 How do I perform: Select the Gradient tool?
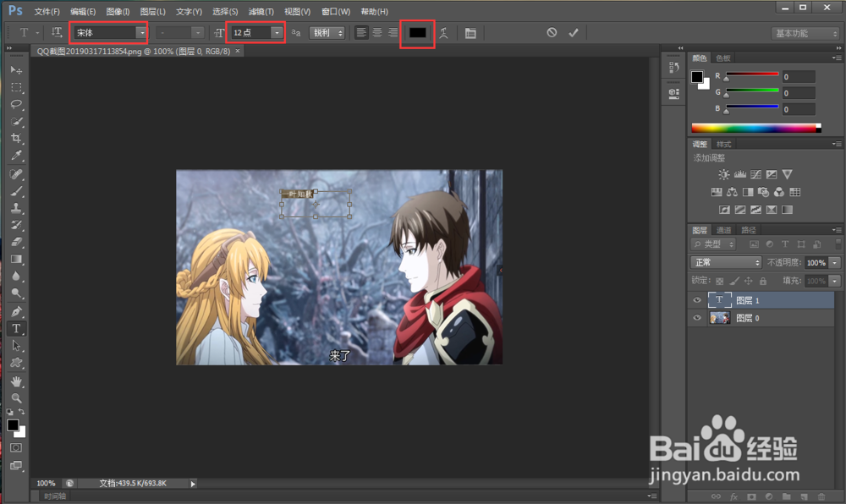16,260
